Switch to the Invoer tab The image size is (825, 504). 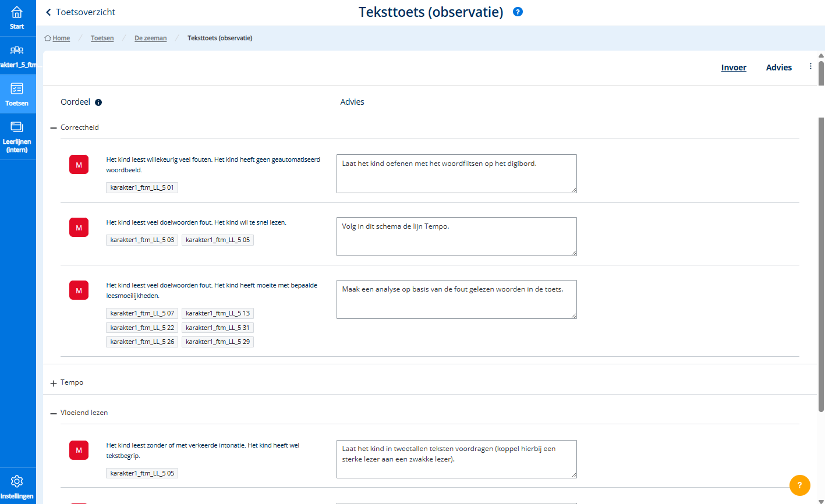coord(734,68)
